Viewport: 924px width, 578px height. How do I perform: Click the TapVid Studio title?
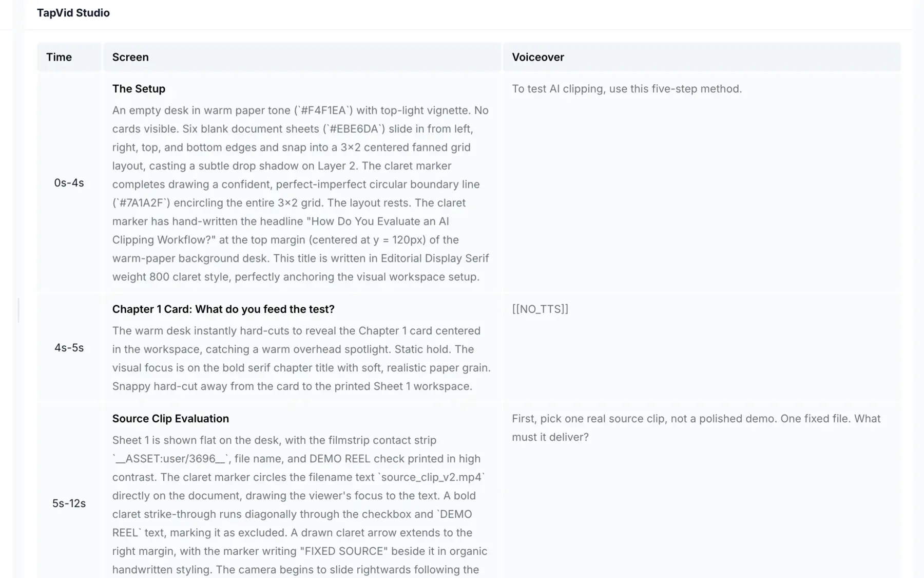coord(73,13)
